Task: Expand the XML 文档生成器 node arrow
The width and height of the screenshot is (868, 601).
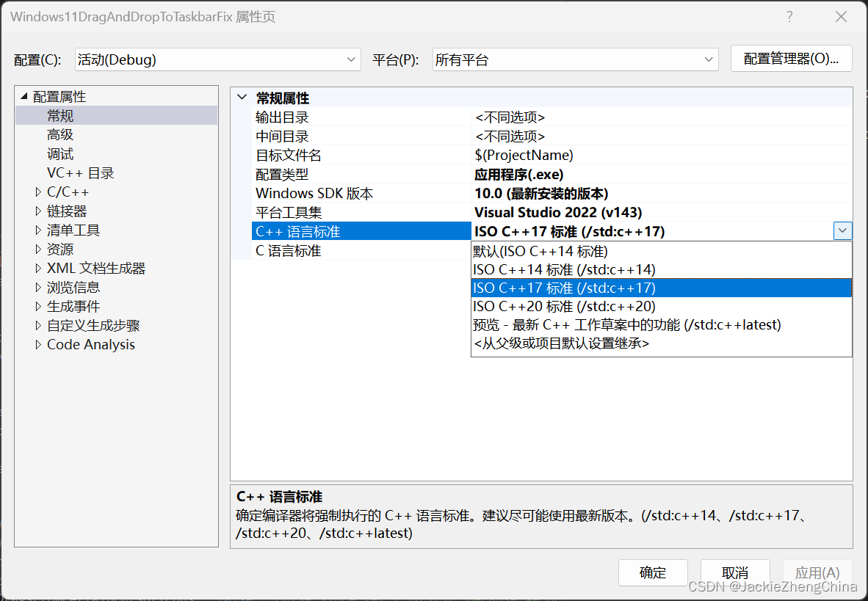Action: (x=37, y=269)
